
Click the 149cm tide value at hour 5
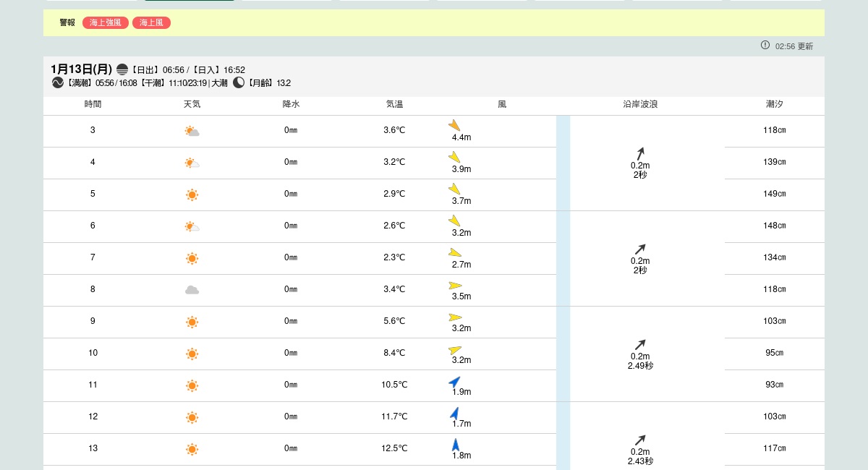pos(774,194)
